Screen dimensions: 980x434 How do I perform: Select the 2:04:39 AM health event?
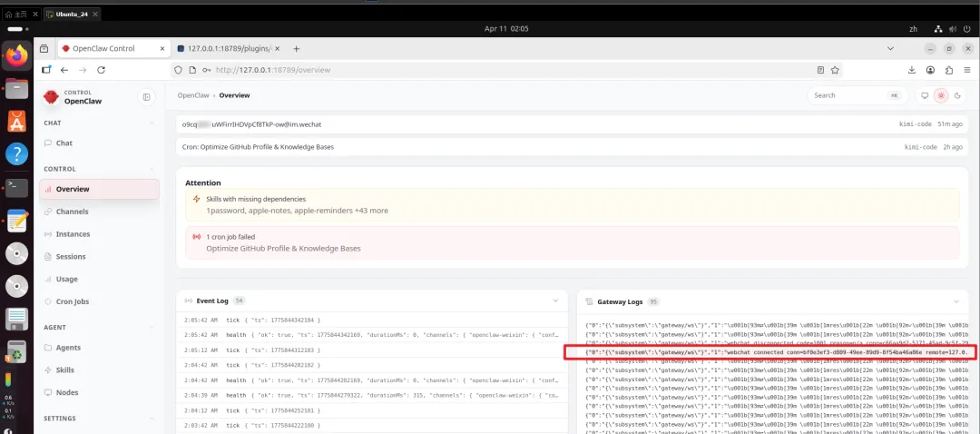point(372,395)
